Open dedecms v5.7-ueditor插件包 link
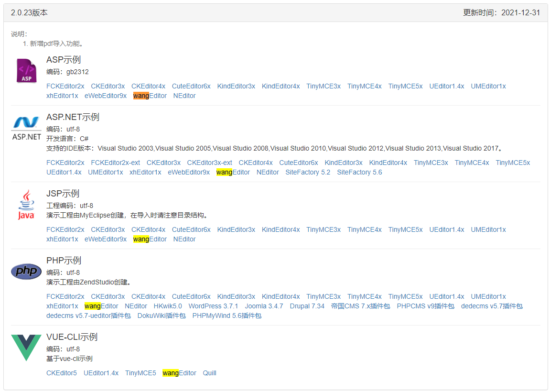Image resolution: width=550 pixels, height=392 pixels. coord(88,316)
